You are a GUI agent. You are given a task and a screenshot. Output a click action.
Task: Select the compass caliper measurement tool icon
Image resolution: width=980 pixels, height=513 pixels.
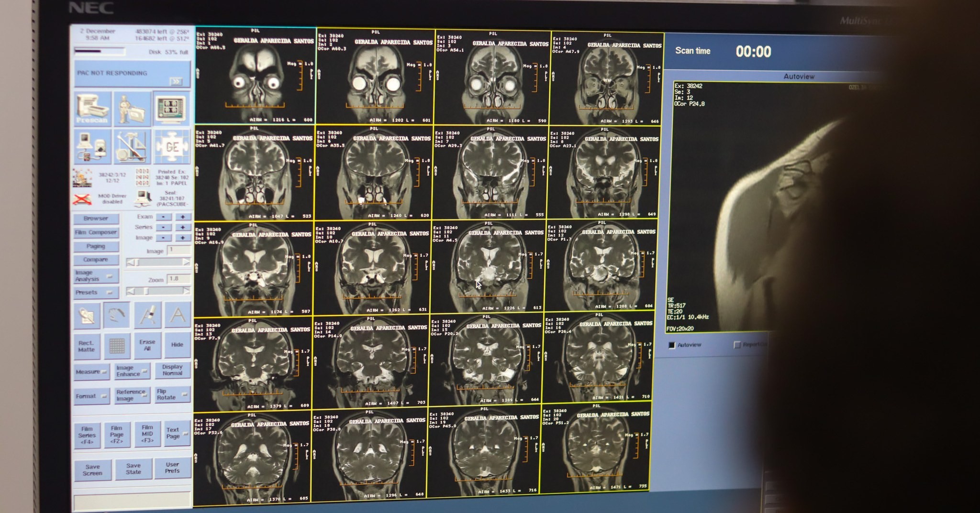point(147,315)
